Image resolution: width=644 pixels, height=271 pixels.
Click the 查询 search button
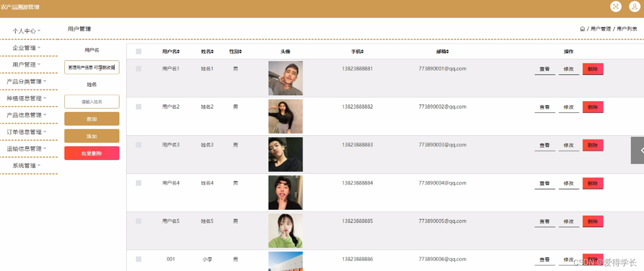click(x=92, y=119)
